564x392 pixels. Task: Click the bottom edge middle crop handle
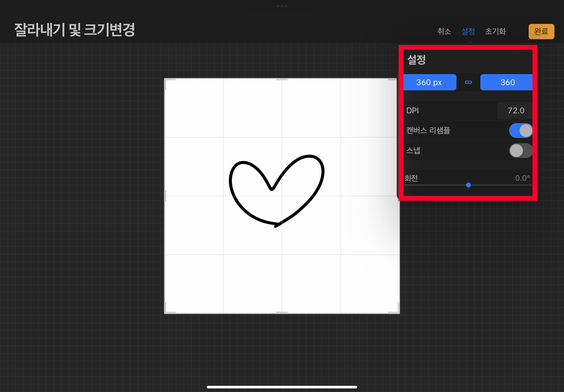pos(282,312)
